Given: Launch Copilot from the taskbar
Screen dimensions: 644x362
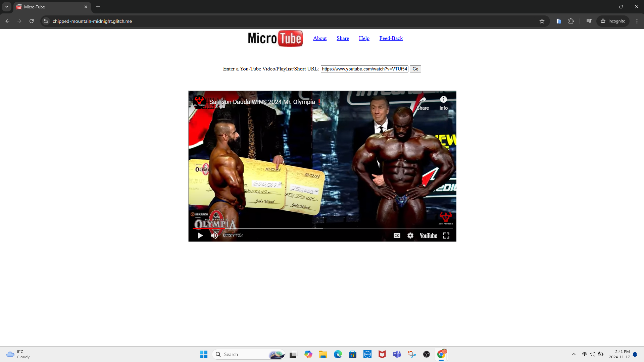Looking at the screenshot, I should (308, 354).
